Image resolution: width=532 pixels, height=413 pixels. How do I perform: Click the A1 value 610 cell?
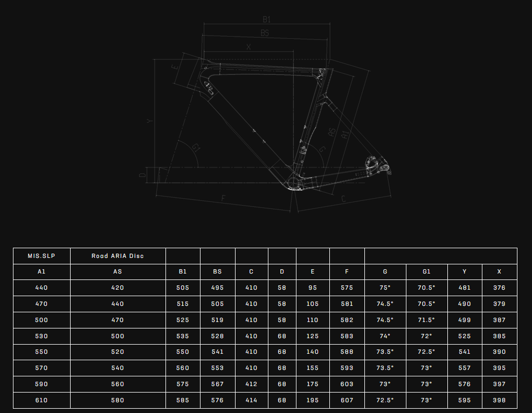42,400
